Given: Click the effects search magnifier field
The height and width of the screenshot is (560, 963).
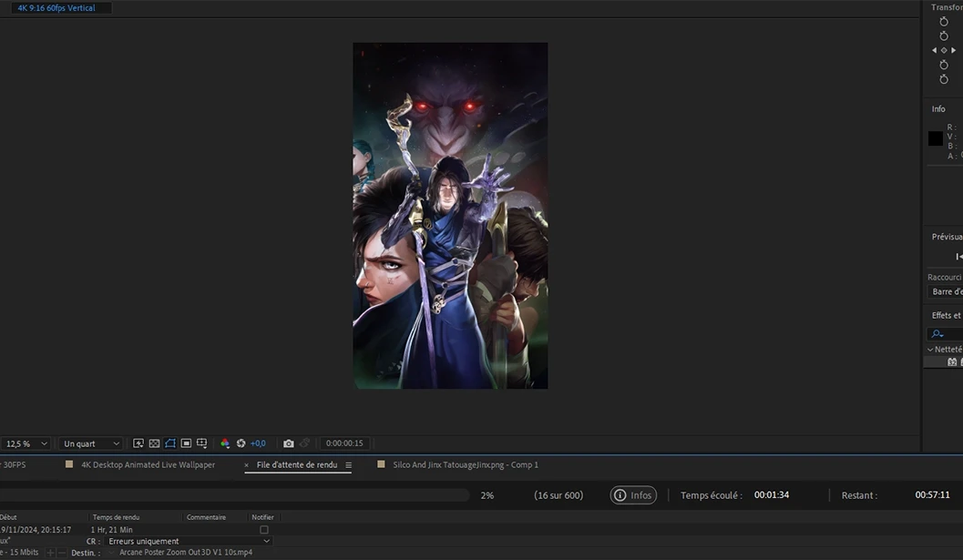Looking at the screenshot, I should pos(945,334).
